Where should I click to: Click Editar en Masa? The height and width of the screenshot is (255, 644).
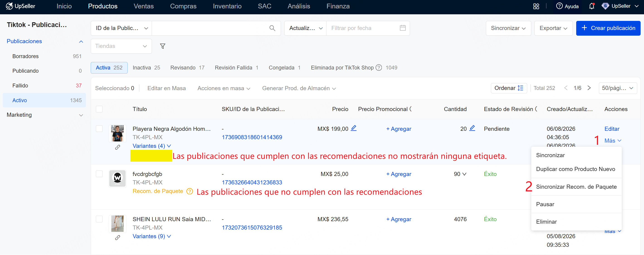tap(166, 88)
